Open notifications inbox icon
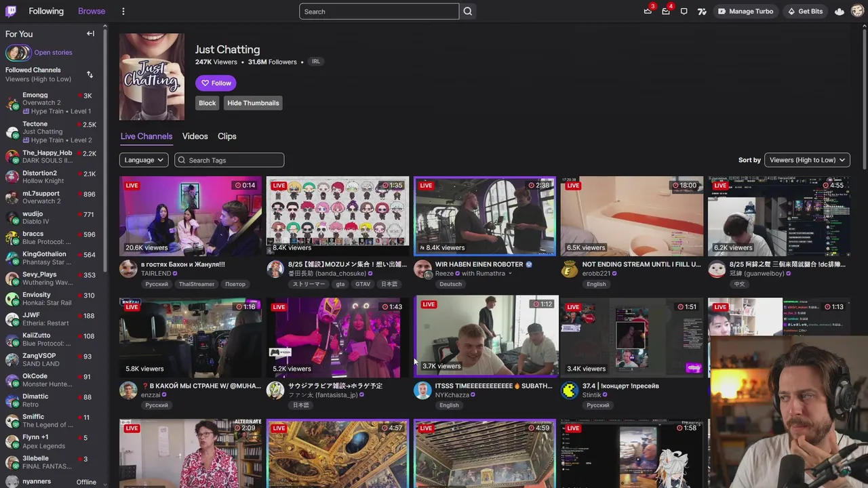This screenshot has height=488, width=868. [666, 12]
